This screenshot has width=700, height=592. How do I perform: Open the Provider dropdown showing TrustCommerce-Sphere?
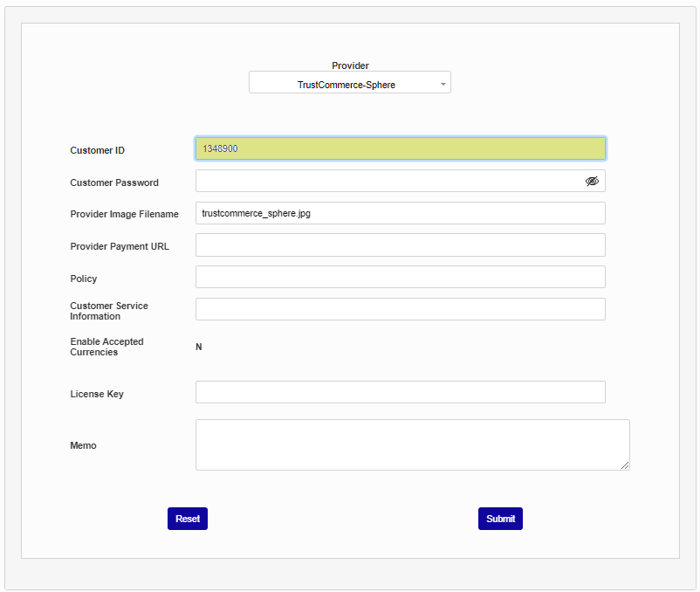[347, 84]
